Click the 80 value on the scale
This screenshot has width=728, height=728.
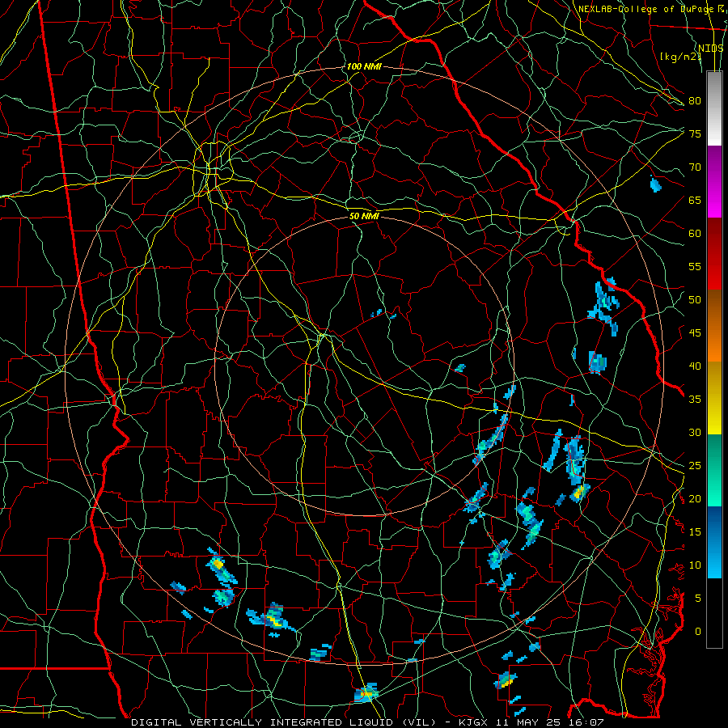[x=695, y=101]
